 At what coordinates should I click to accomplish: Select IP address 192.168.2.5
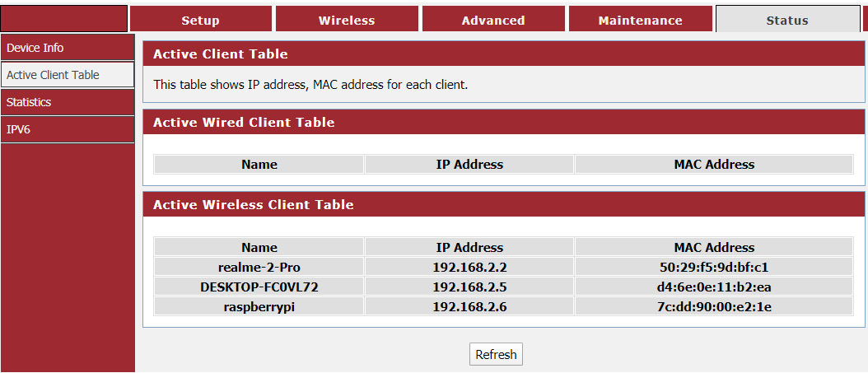(x=469, y=287)
